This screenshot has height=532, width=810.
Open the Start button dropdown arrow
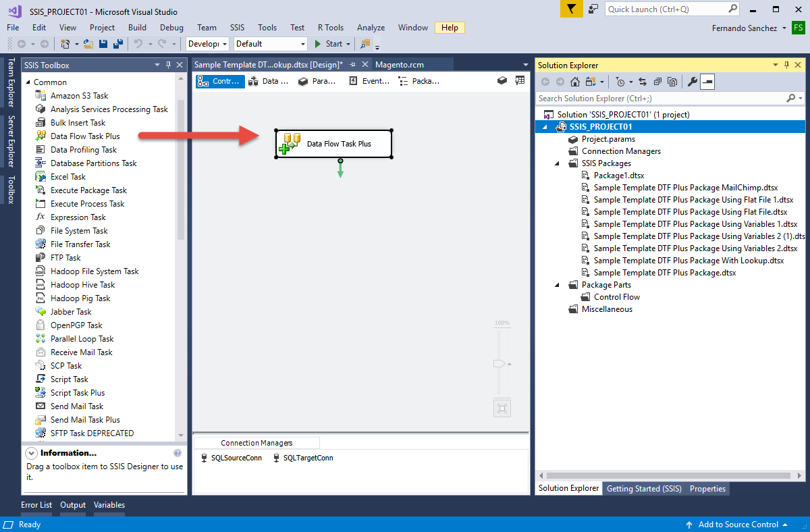349,44
